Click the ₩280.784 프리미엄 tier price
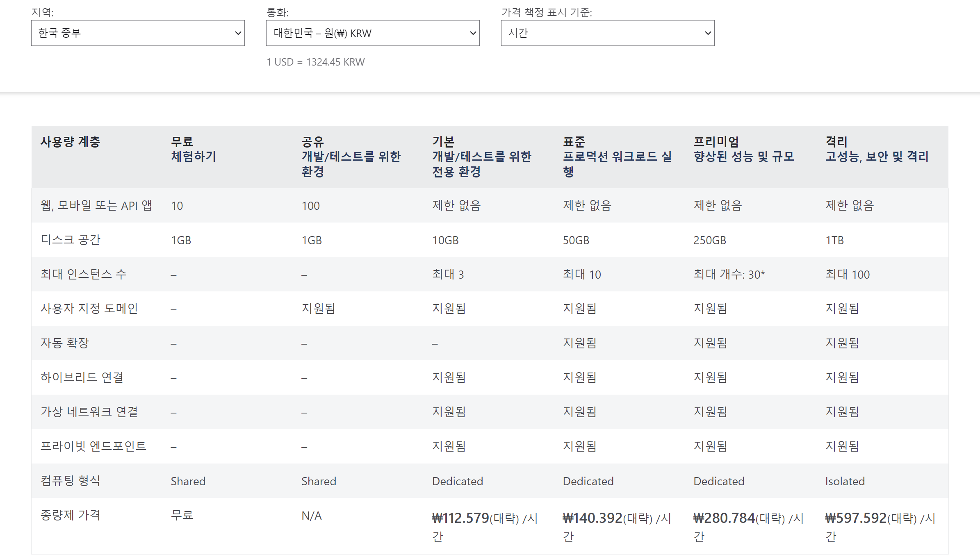980x559 pixels. coord(724,518)
